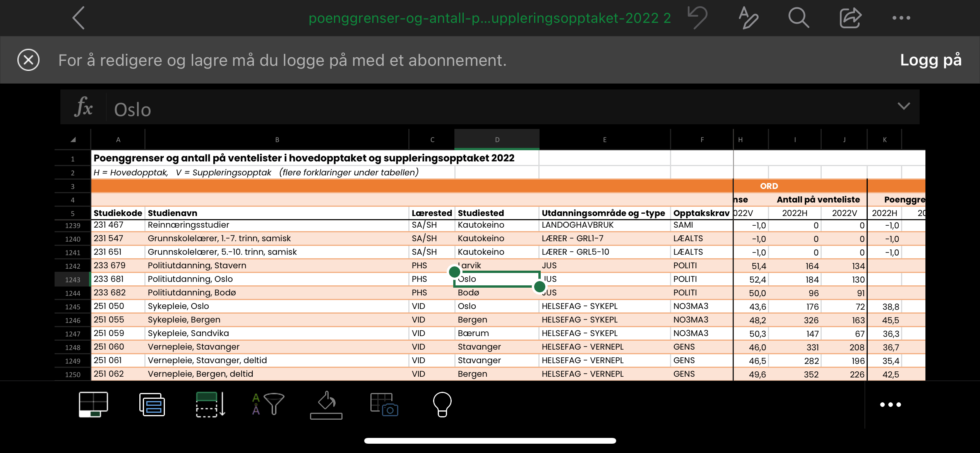Select value 326 in Sykepleie Bergen row
The height and width of the screenshot is (453, 980).
pos(795,320)
